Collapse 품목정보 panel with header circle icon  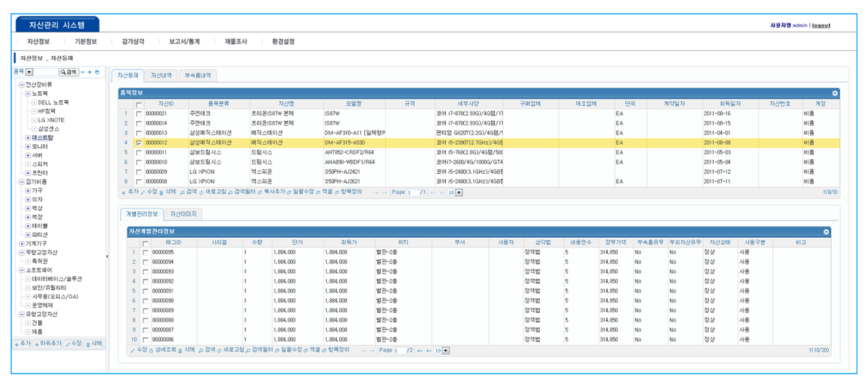coord(835,93)
